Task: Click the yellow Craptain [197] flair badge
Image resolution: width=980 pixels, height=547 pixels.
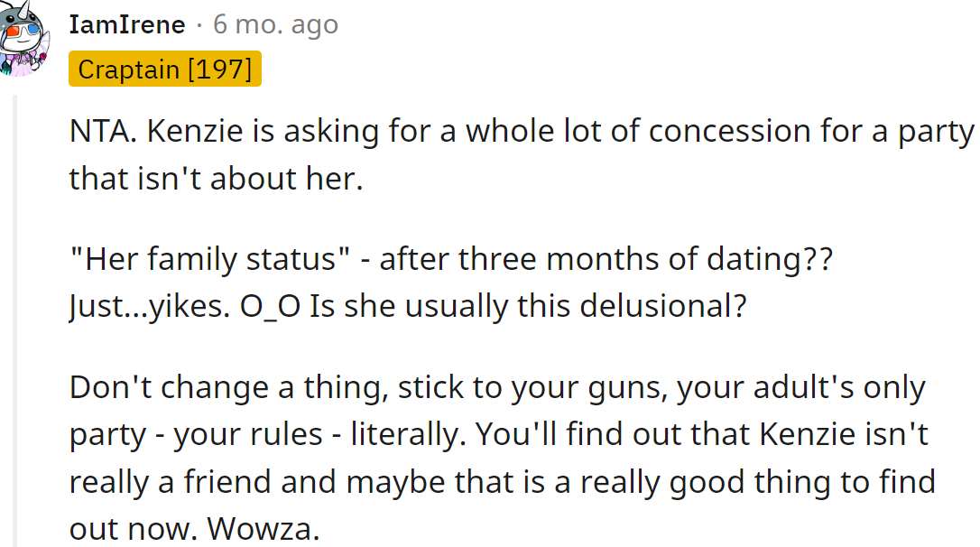Action: (165, 69)
